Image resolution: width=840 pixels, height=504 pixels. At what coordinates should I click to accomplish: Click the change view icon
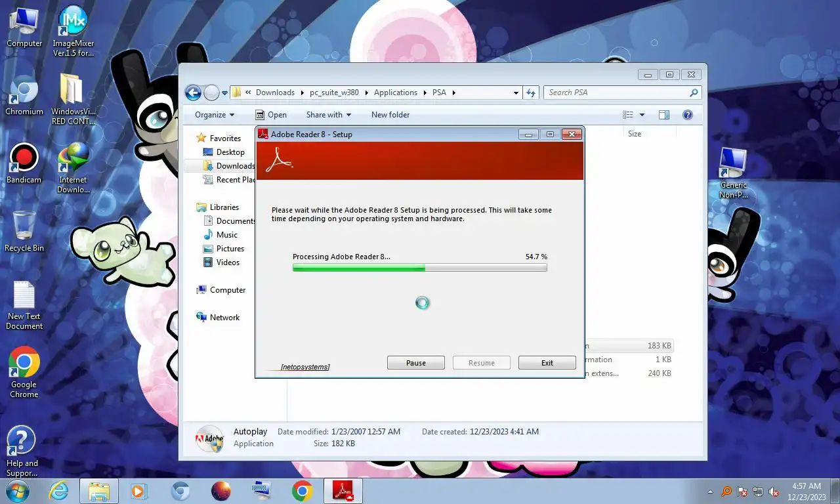point(628,115)
